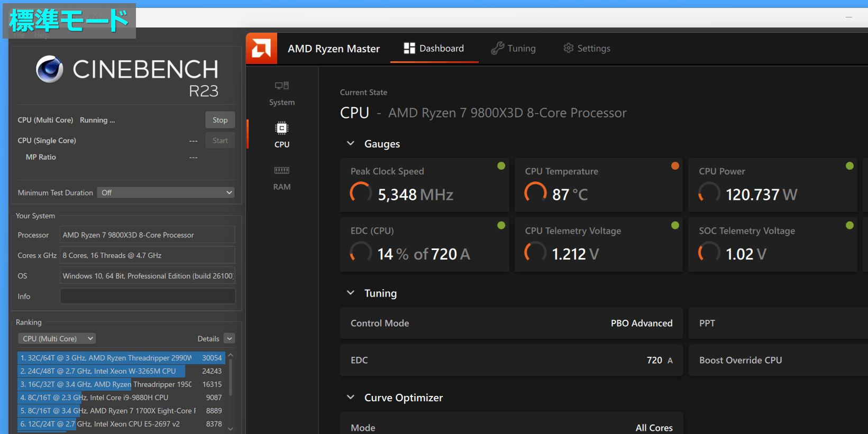The image size is (868, 434).
Task: Open the Settings tab
Action: pyautogui.click(x=587, y=49)
